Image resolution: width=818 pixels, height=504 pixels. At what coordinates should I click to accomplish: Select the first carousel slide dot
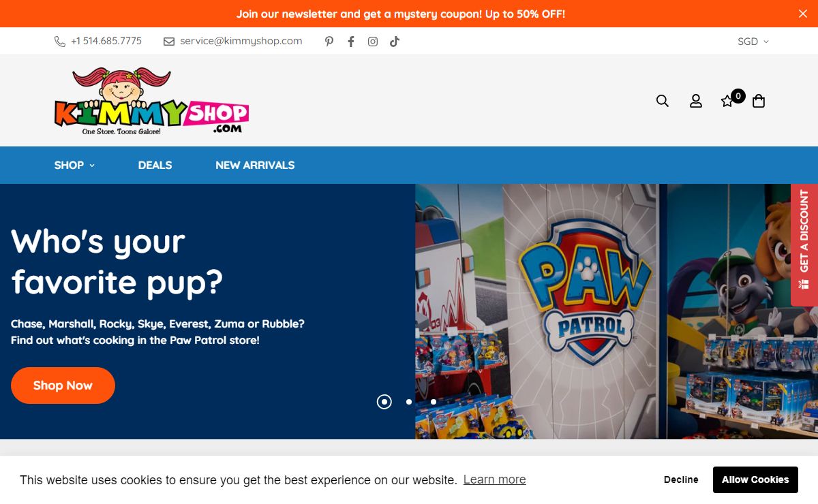384,402
